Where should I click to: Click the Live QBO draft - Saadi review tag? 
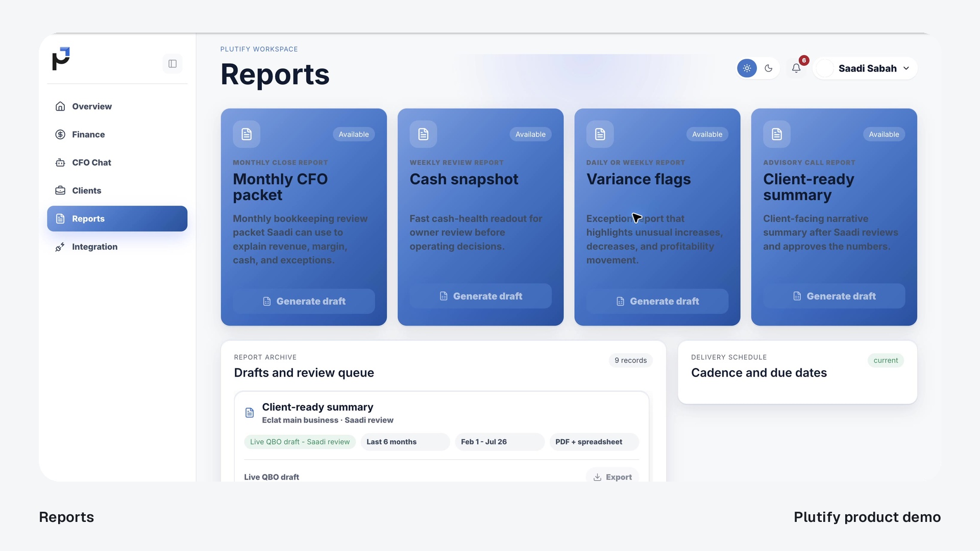300,442
